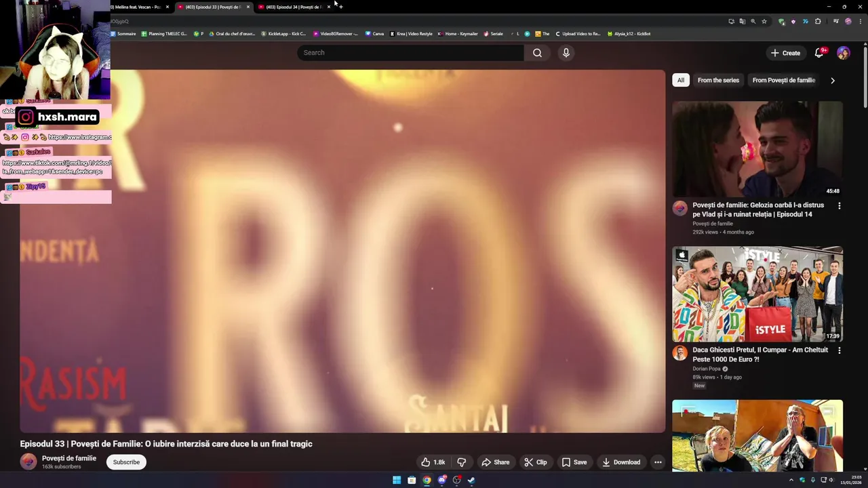Open options menu for Episodul 14 video
868x488 pixels.
click(x=839, y=206)
